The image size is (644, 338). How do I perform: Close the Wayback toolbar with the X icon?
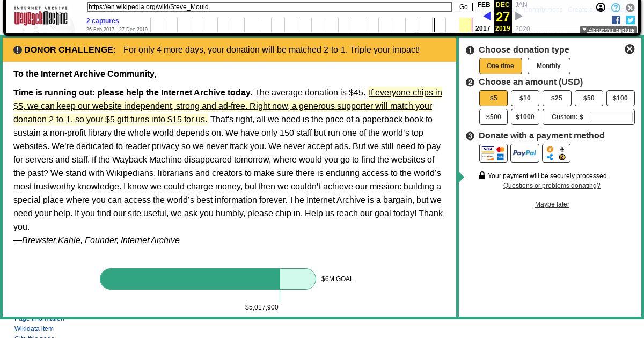click(x=631, y=8)
